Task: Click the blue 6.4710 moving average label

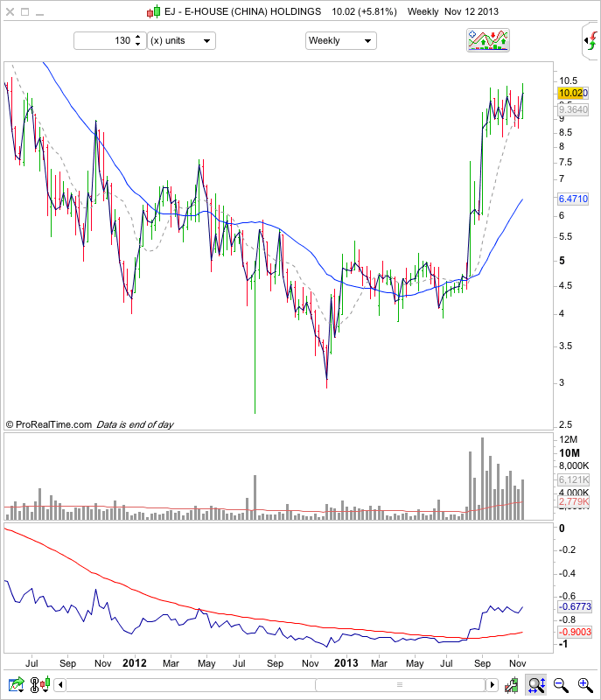Action: 573,199
